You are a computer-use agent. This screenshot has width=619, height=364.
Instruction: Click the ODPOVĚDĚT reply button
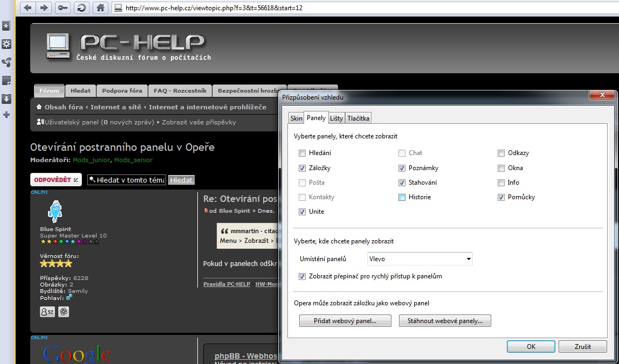pos(56,180)
